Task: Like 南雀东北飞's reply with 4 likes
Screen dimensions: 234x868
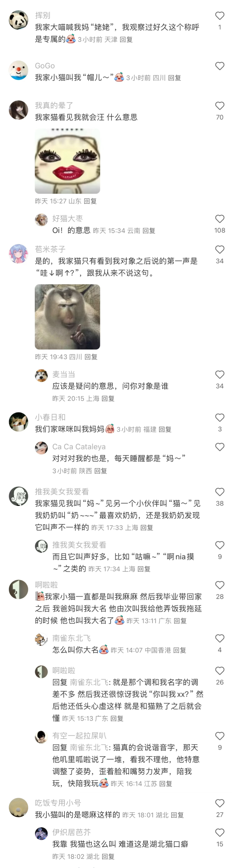Action: point(219,638)
